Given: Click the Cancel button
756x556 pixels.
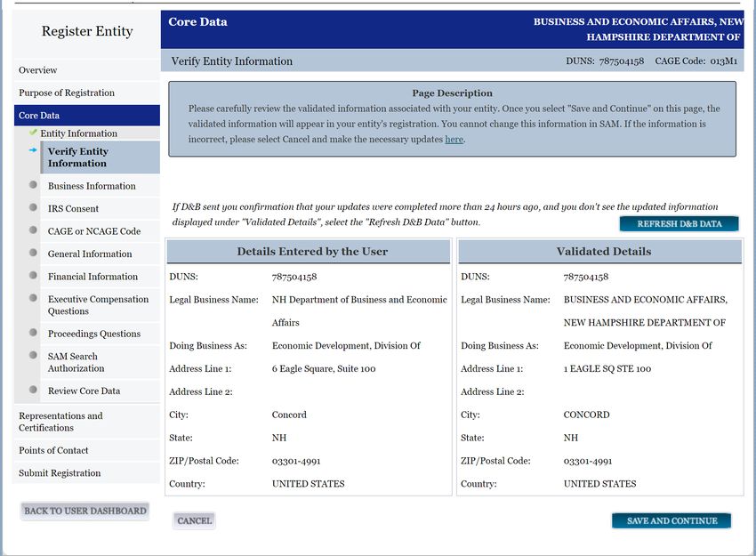Looking at the screenshot, I should pyautogui.click(x=194, y=520).
